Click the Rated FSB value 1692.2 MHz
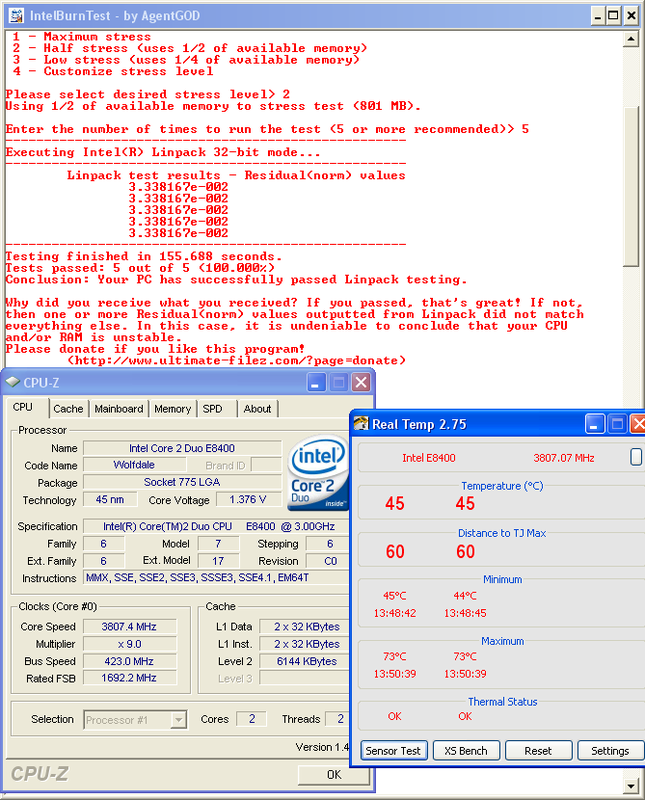Screen dimensions: 645x800 point(129,678)
